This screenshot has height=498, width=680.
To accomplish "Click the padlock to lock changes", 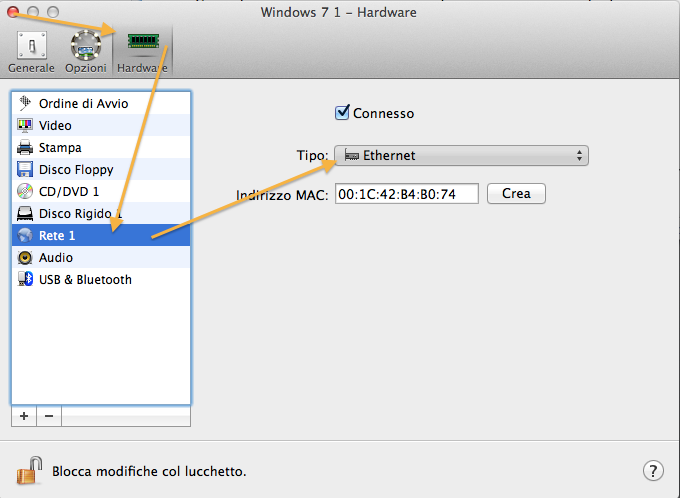I will (29, 470).
